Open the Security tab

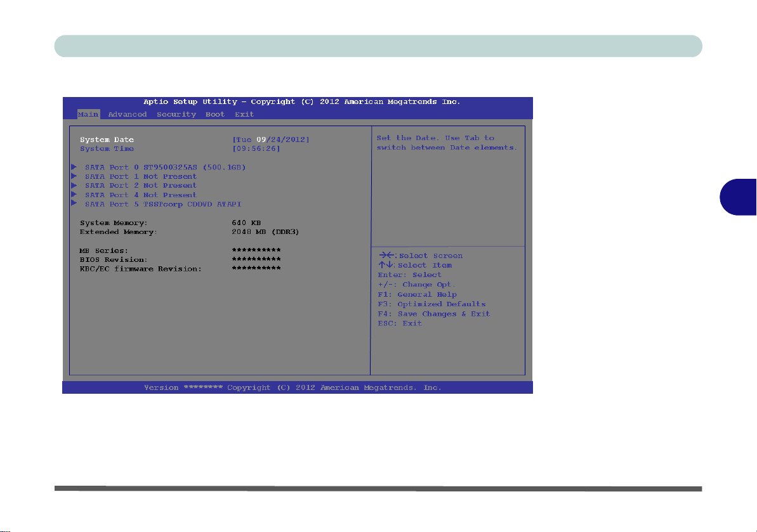(176, 114)
